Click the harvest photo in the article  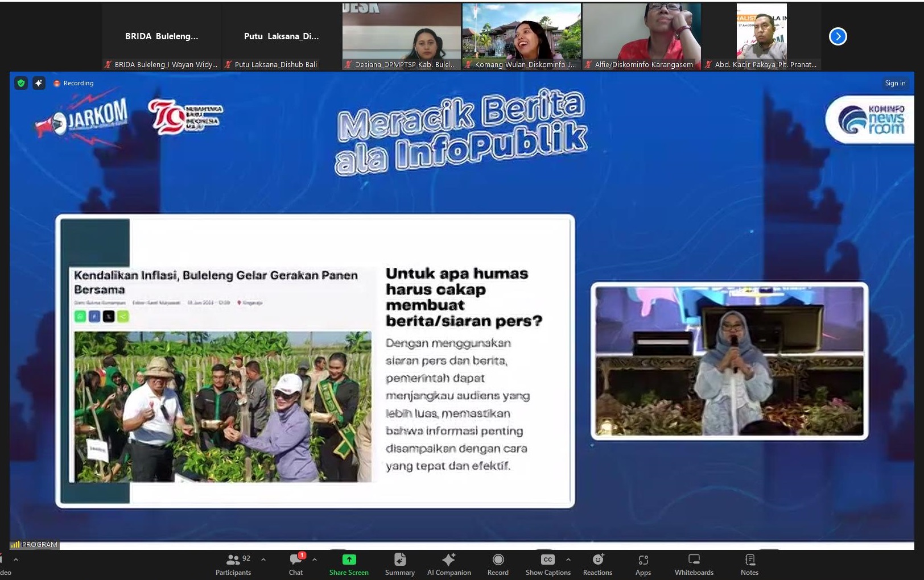tap(222, 407)
